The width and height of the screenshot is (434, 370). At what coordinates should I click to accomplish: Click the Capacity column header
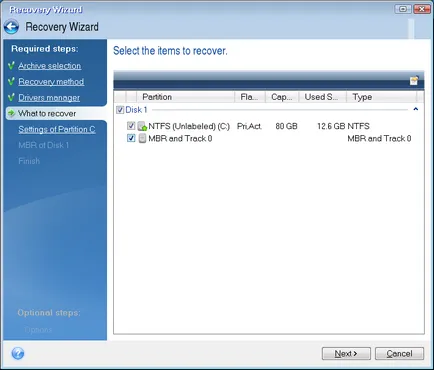(x=282, y=97)
